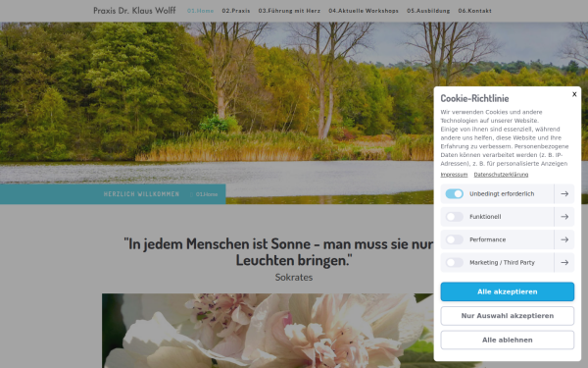The image size is (588, 368).
Task: Click the 01.Home breadcrumb in teal bar
Action: coord(207,194)
